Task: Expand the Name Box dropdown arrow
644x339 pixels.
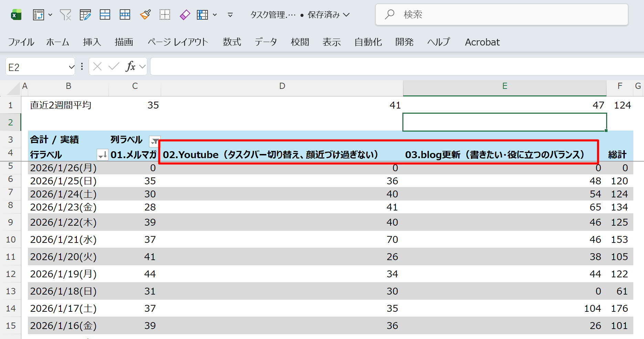Action: [71, 67]
